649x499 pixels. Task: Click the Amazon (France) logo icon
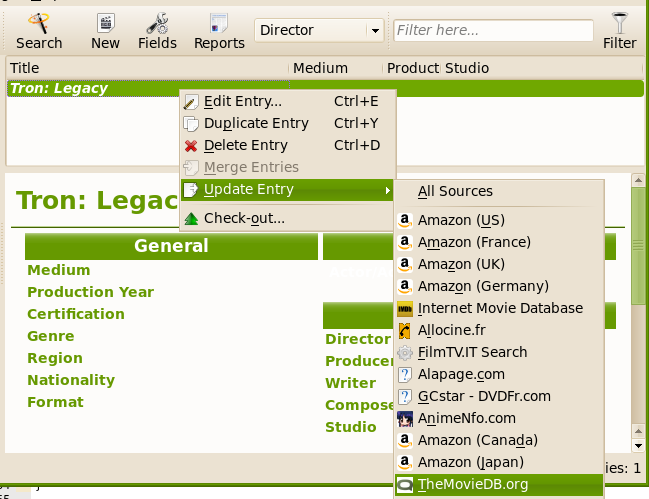tap(405, 242)
